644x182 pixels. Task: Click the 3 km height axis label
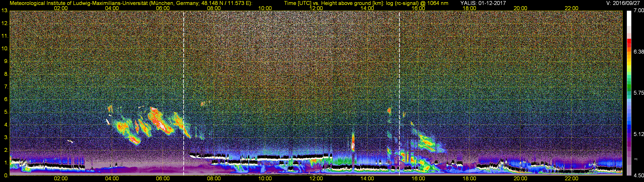tap(6, 137)
